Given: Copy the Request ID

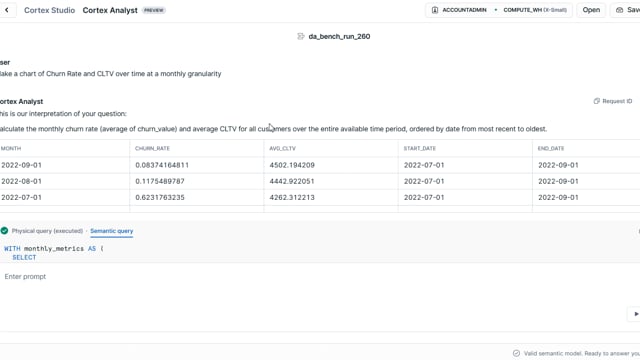Looking at the screenshot, I should [x=613, y=101].
